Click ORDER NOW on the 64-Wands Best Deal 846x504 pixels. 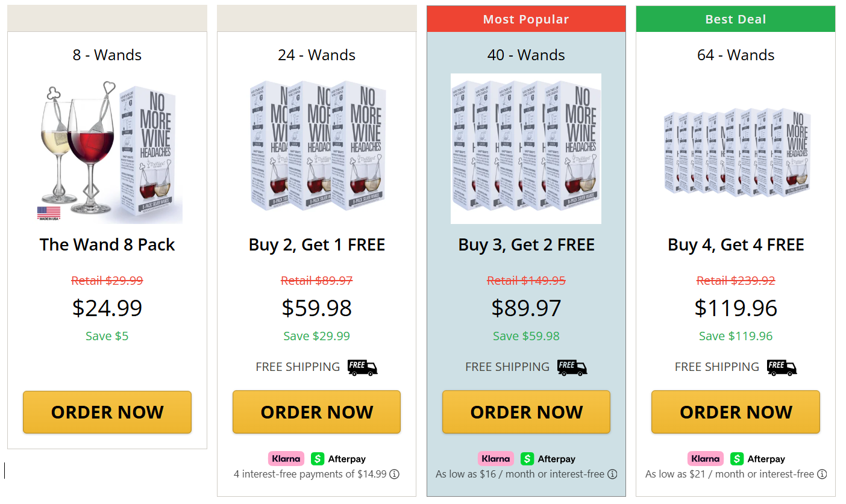click(x=735, y=412)
